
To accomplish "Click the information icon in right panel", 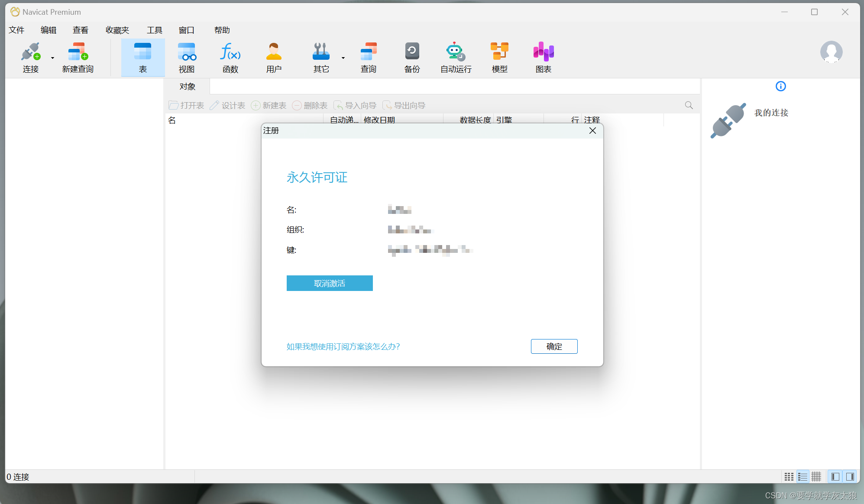I will pos(780,86).
